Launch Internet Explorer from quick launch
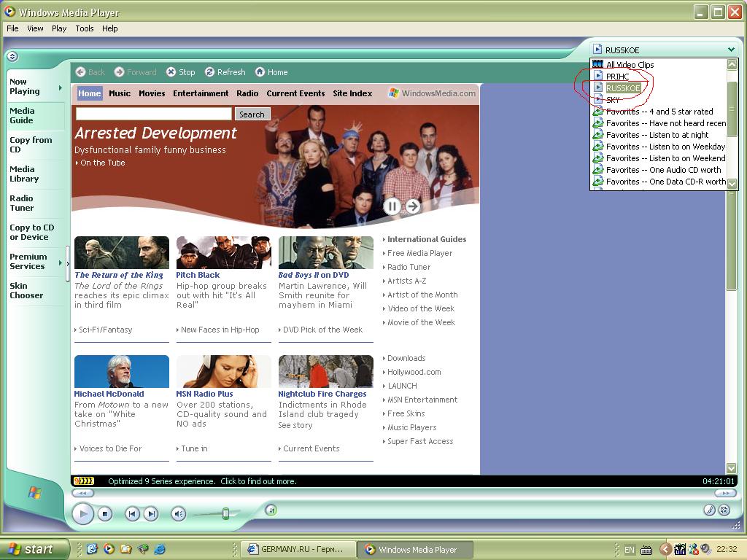The height and width of the screenshot is (560, 747). coord(160,549)
